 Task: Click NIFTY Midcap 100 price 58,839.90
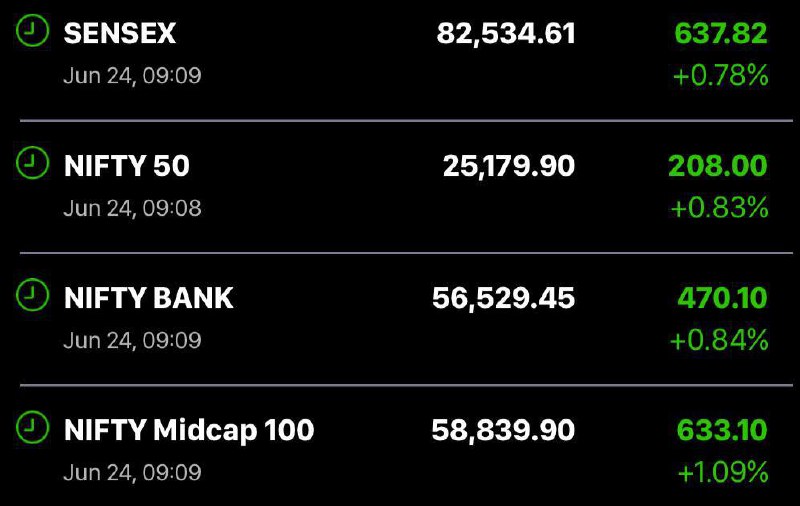pyautogui.click(x=504, y=431)
